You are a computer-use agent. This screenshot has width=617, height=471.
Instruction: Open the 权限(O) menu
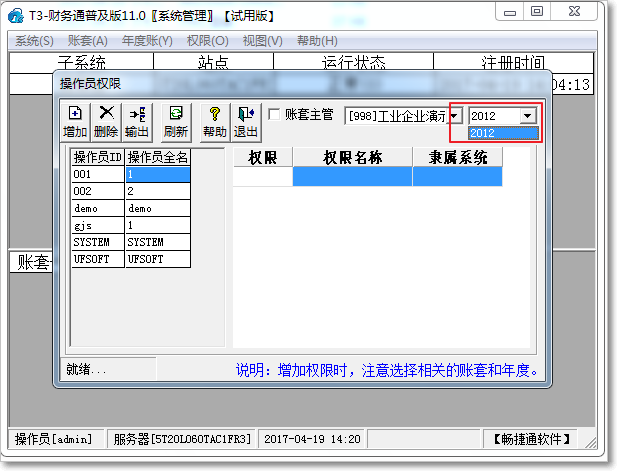pyautogui.click(x=207, y=41)
